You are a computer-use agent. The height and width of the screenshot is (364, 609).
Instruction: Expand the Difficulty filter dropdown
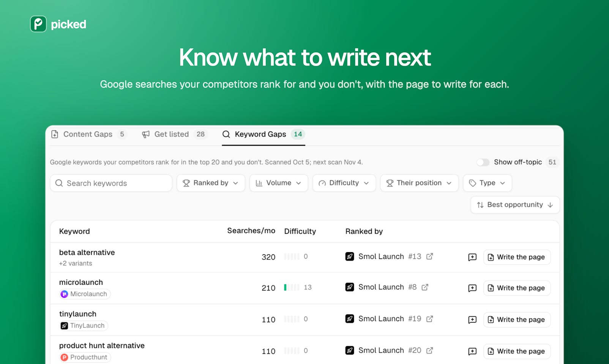[344, 183]
